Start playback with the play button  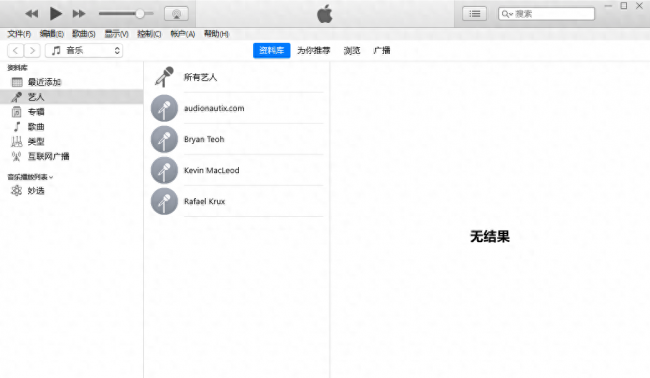click(x=56, y=14)
